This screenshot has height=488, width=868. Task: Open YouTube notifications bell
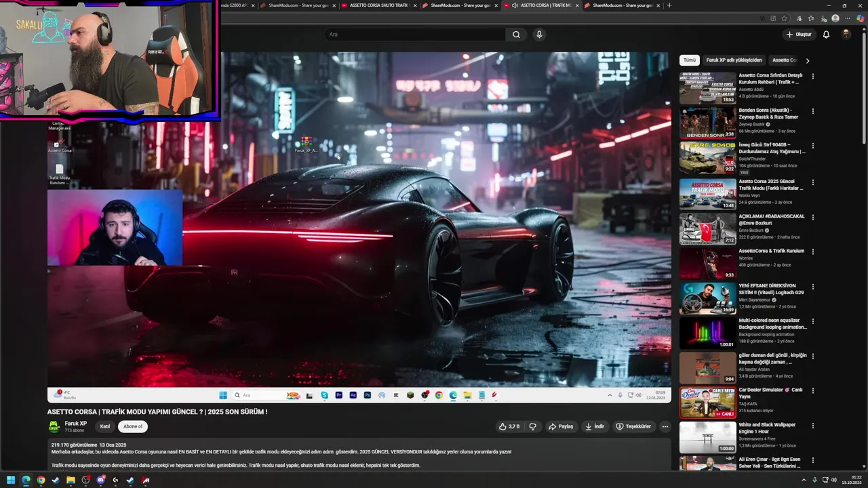(x=826, y=35)
